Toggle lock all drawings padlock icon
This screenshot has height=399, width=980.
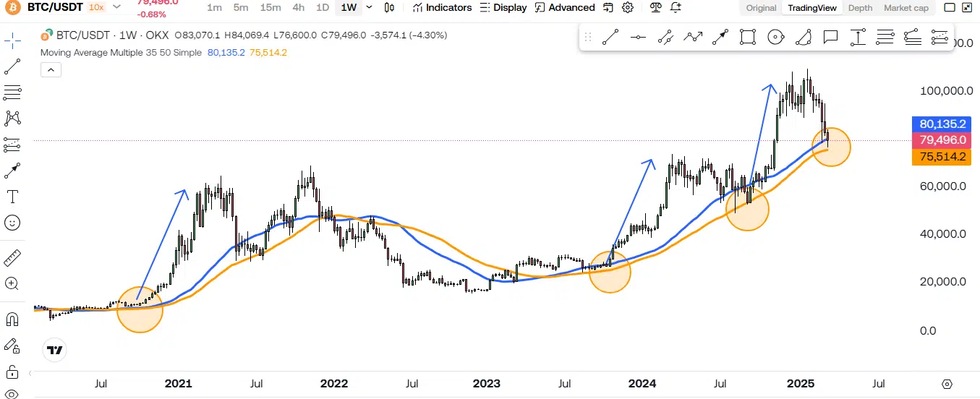[x=12, y=372]
